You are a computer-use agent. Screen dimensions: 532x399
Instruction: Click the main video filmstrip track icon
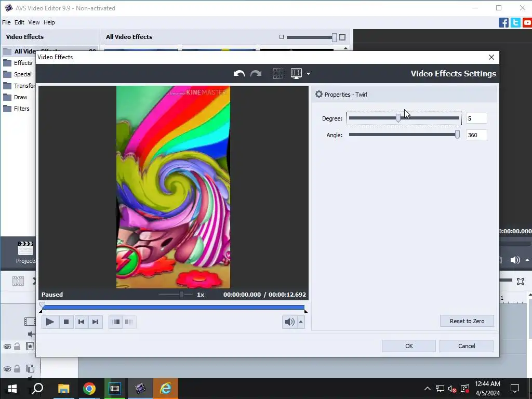point(30,321)
